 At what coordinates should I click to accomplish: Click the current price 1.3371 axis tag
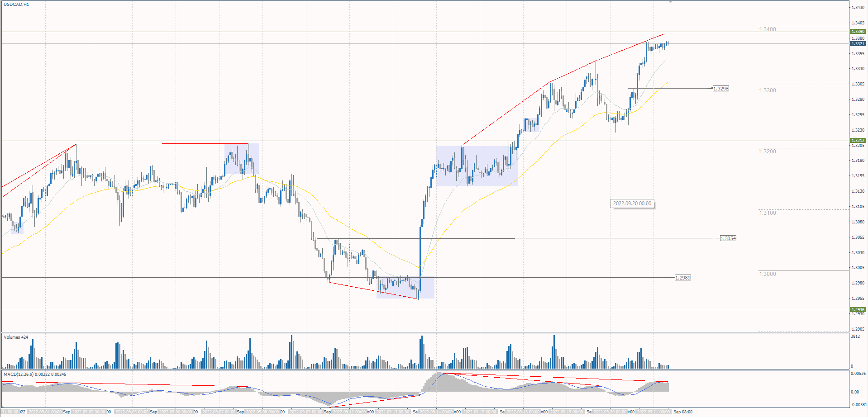click(858, 44)
